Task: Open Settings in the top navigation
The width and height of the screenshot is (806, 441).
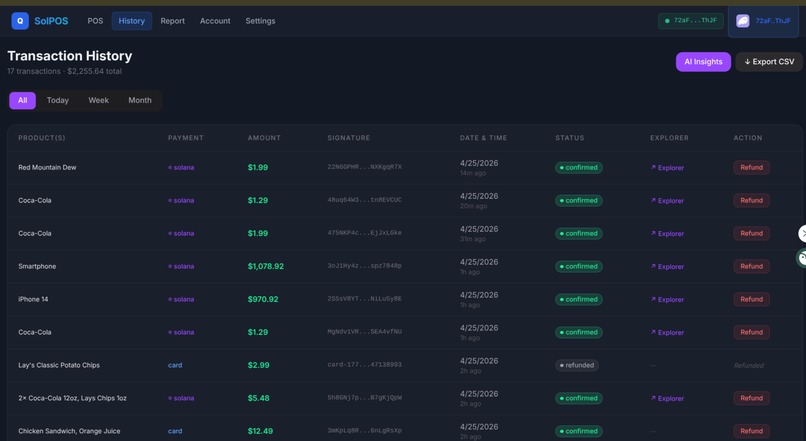Action: tap(260, 21)
